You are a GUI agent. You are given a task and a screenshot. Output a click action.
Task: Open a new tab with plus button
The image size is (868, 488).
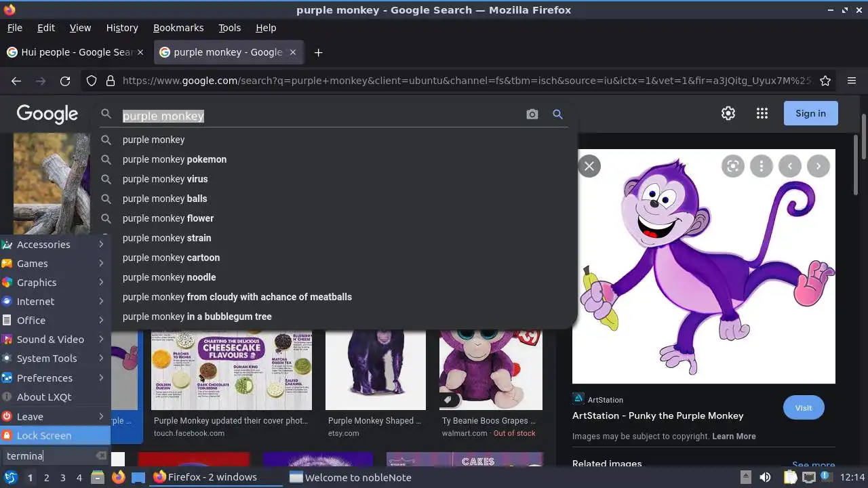[x=318, y=52]
